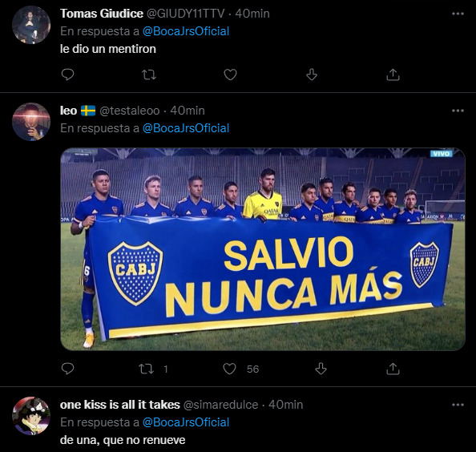
Task: Share leo's tweet using the upload icon
Action: 393,369
